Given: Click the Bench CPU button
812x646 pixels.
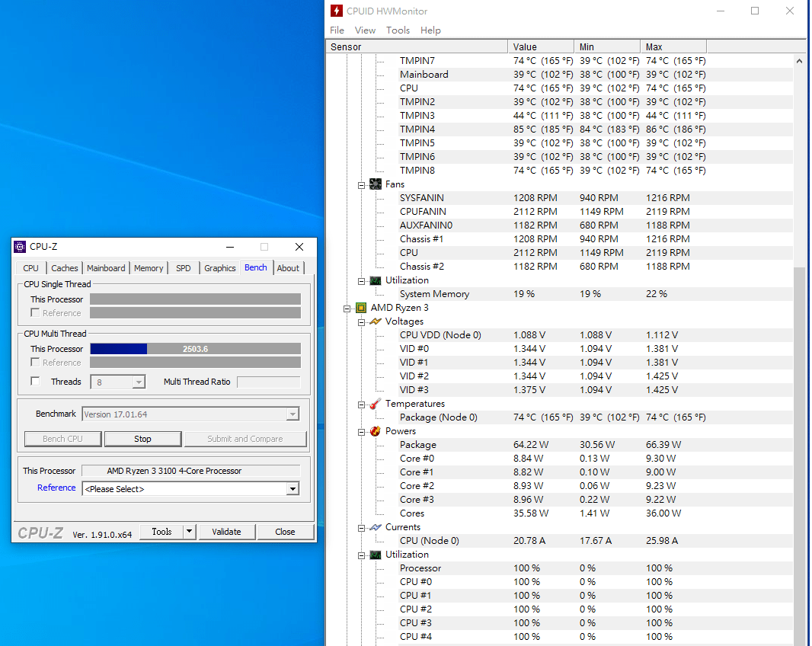Looking at the screenshot, I should tap(62, 439).
